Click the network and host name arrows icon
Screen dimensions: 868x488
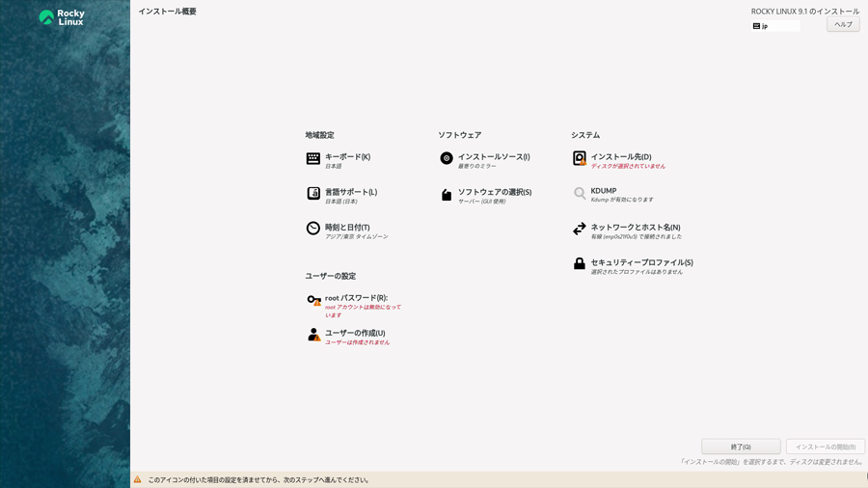(580, 230)
